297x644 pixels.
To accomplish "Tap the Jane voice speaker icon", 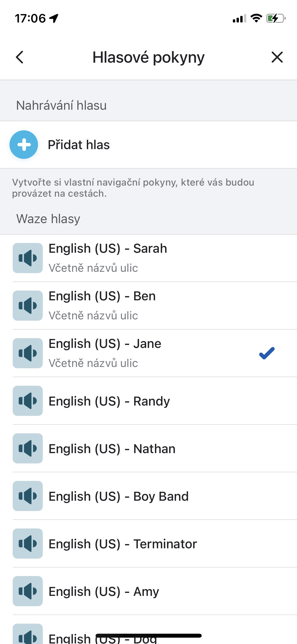I will [x=28, y=353].
